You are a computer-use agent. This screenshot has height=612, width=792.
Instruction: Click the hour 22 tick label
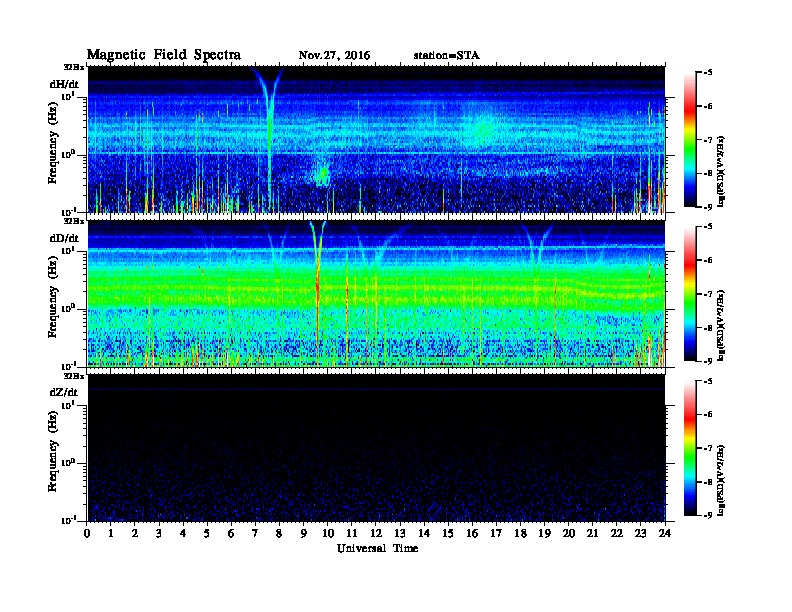pos(616,534)
